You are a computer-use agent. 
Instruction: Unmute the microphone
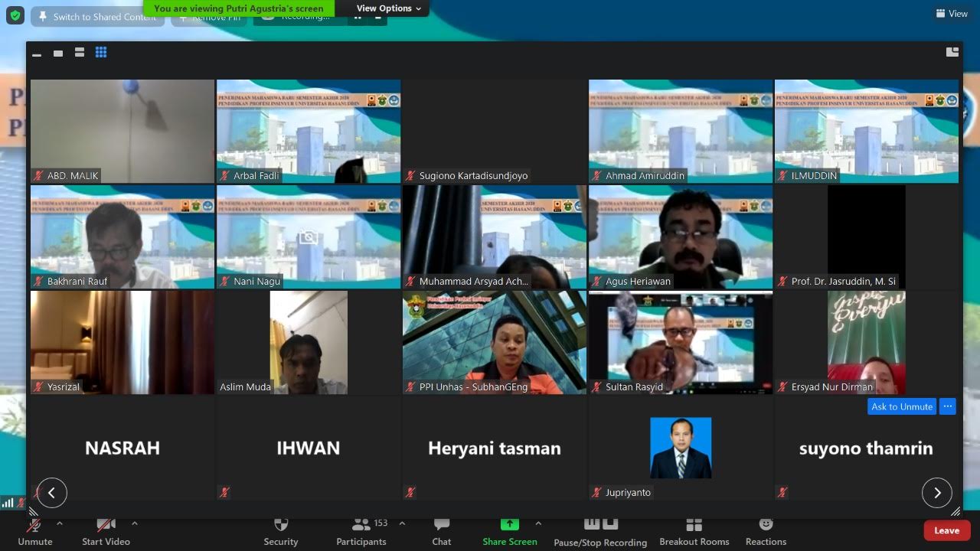pyautogui.click(x=34, y=530)
